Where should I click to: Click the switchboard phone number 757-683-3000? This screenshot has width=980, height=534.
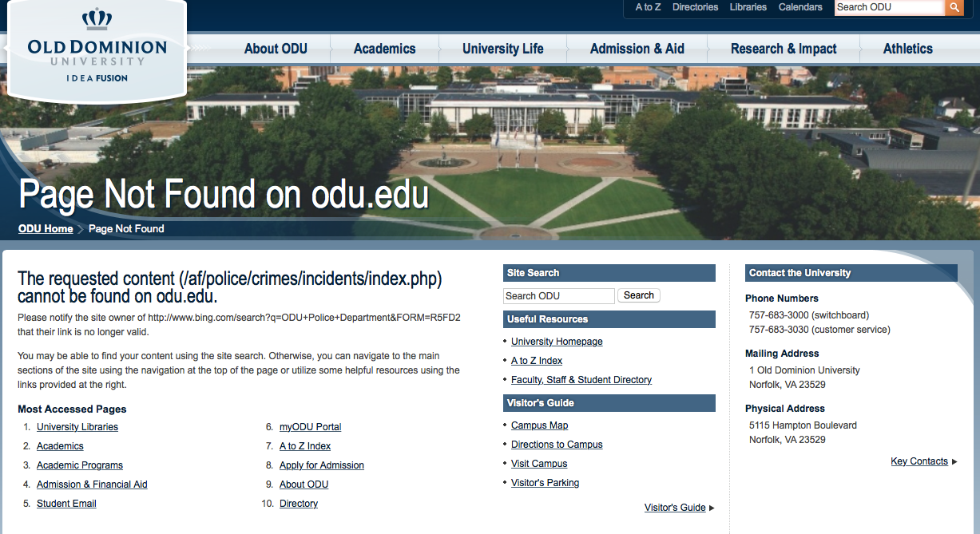point(779,315)
